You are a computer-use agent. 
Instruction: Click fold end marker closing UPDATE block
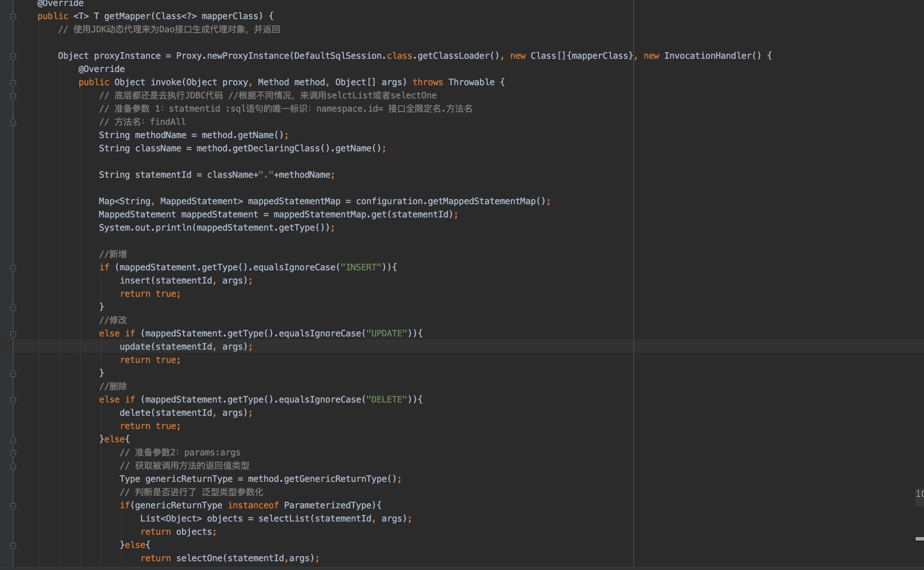point(13,374)
